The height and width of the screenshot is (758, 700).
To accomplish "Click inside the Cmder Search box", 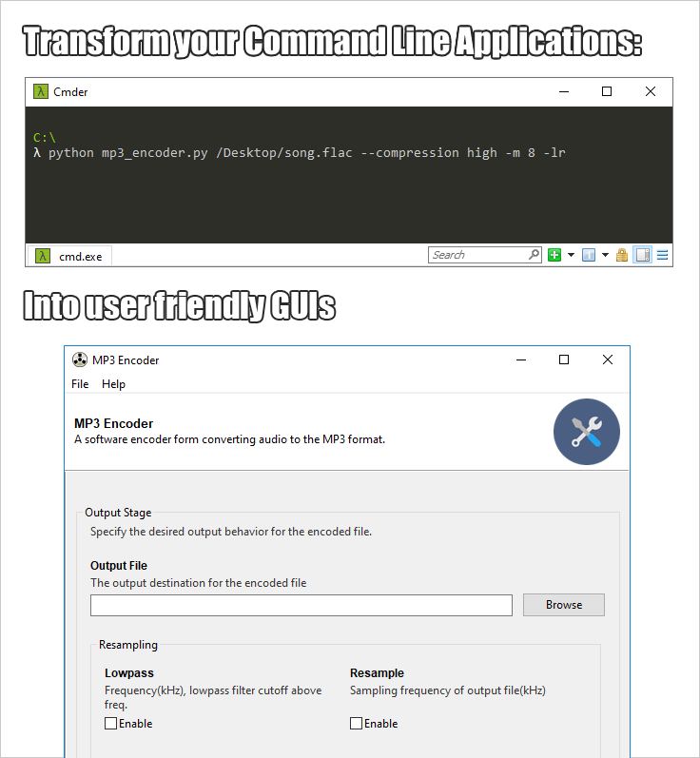I will point(478,255).
